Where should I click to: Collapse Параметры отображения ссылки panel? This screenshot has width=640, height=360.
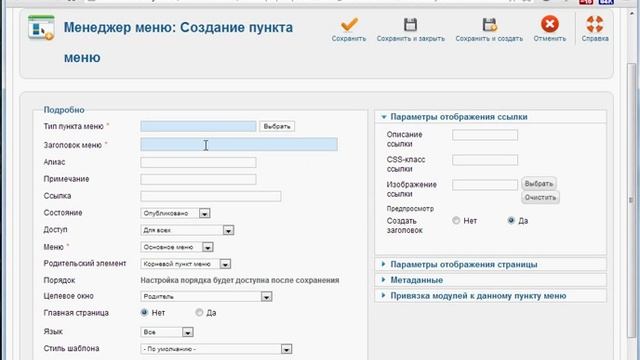[490, 117]
